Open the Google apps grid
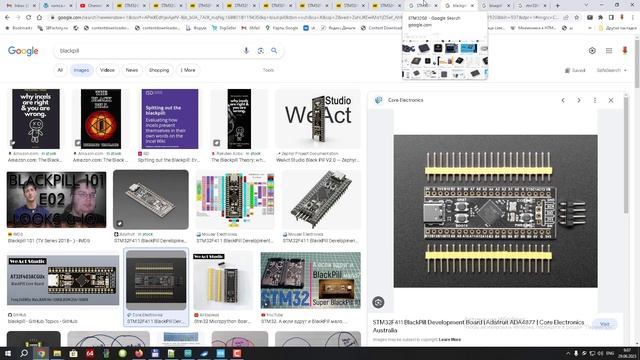The height and width of the screenshot is (360, 640). (x=609, y=51)
